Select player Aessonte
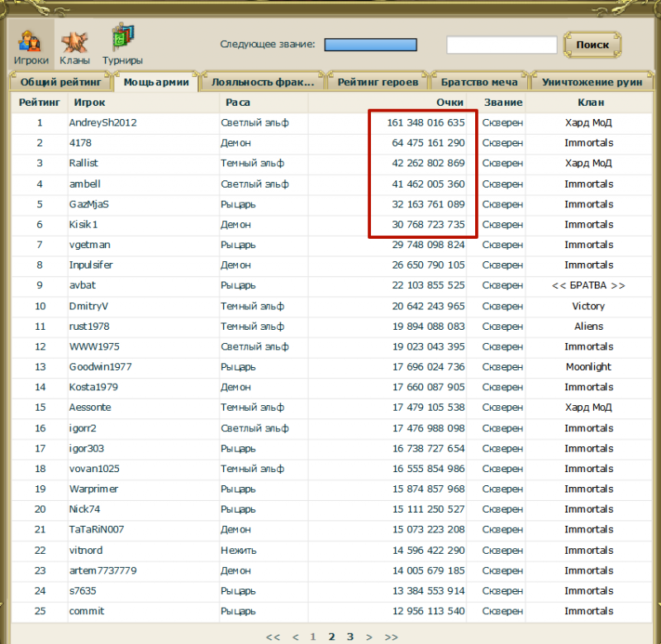 90,408
